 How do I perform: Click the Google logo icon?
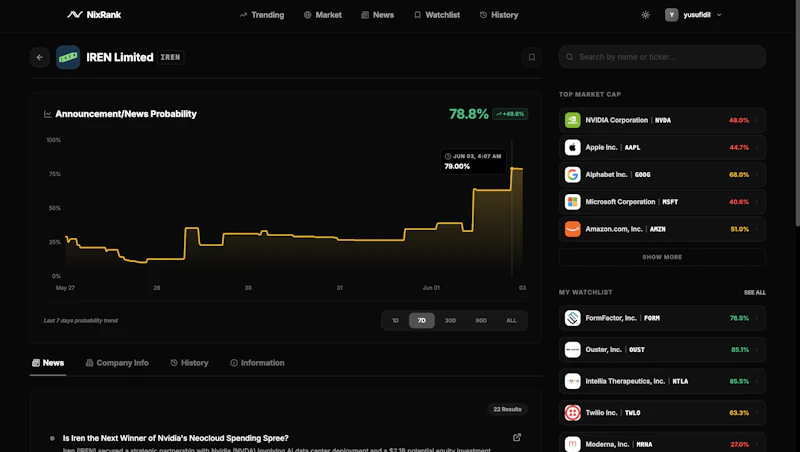pyautogui.click(x=572, y=174)
